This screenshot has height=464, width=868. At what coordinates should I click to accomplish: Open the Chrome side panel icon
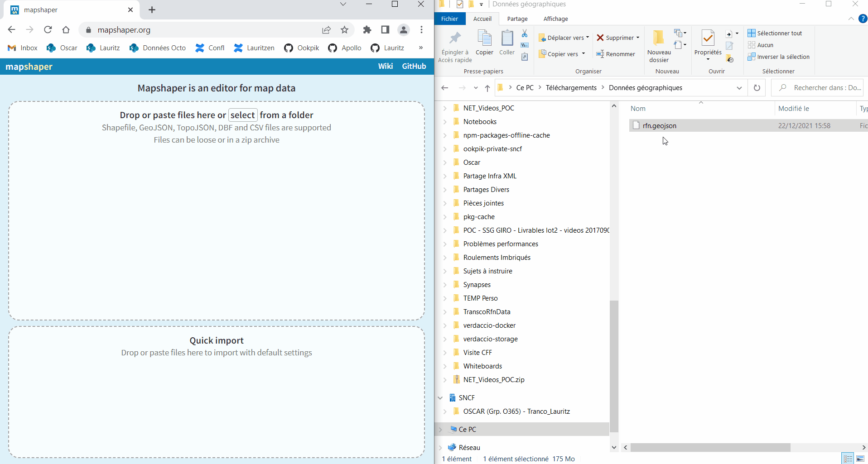pyautogui.click(x=385, y=30)
